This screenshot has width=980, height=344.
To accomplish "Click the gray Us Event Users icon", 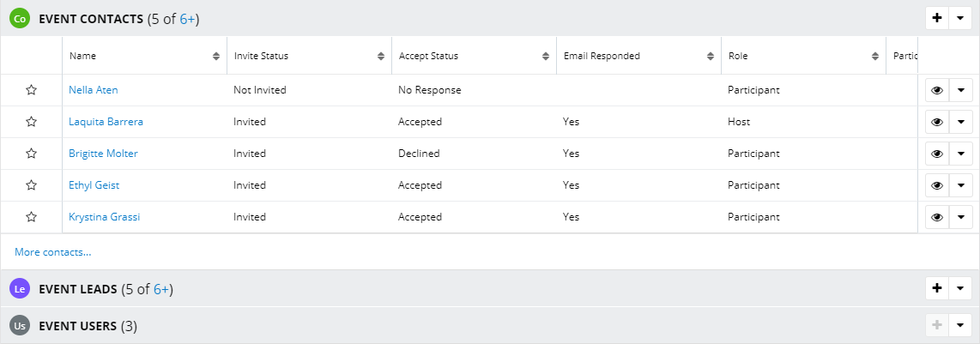I will [x=20, y=326].
